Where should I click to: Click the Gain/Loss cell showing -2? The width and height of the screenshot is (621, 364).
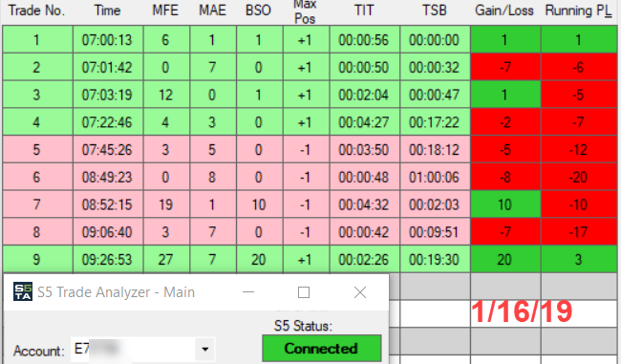point(505,122)
